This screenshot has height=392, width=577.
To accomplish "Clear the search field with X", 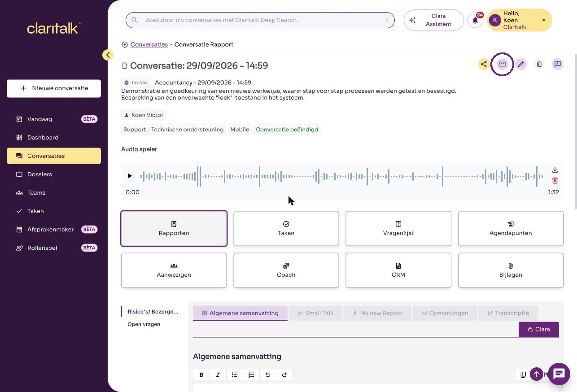I will [x=387, y=20].
